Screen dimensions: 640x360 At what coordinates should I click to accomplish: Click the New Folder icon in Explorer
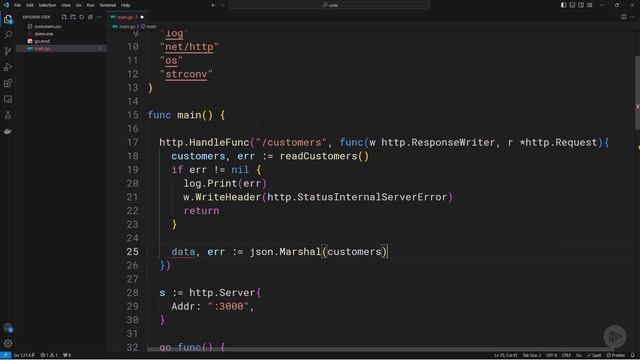[73, 17]
